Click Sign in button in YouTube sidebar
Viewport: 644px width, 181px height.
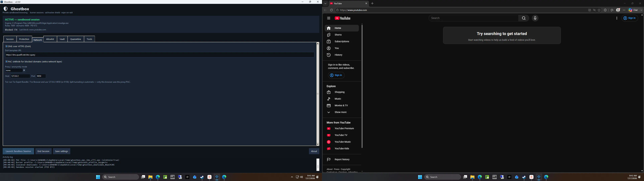point(336,75)
